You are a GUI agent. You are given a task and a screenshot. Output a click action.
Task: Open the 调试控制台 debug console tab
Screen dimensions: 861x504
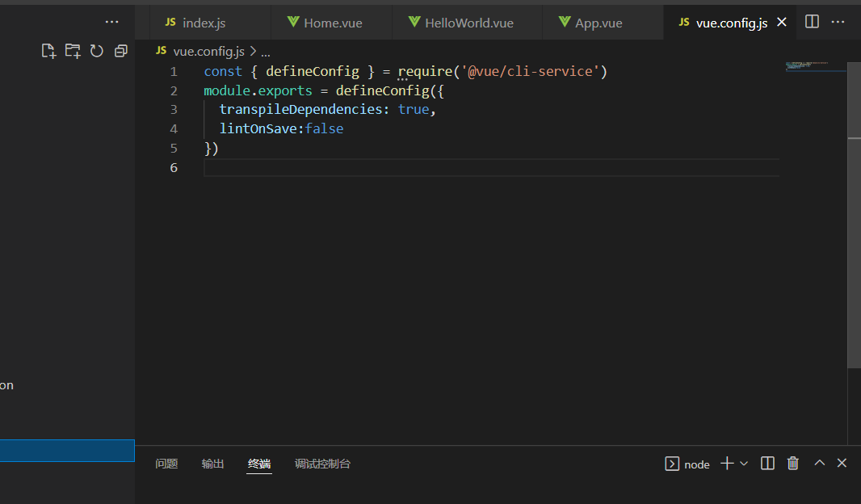[x=322, y=464]
